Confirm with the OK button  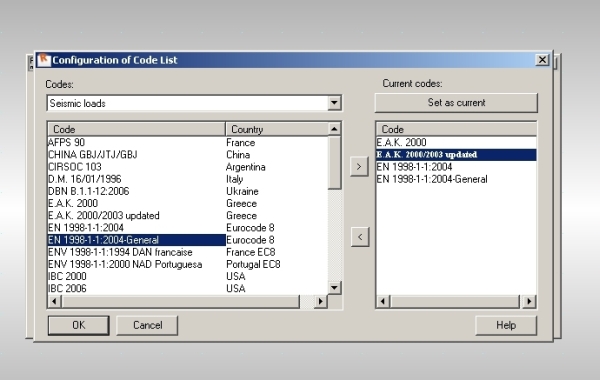(x=78, y=325)
